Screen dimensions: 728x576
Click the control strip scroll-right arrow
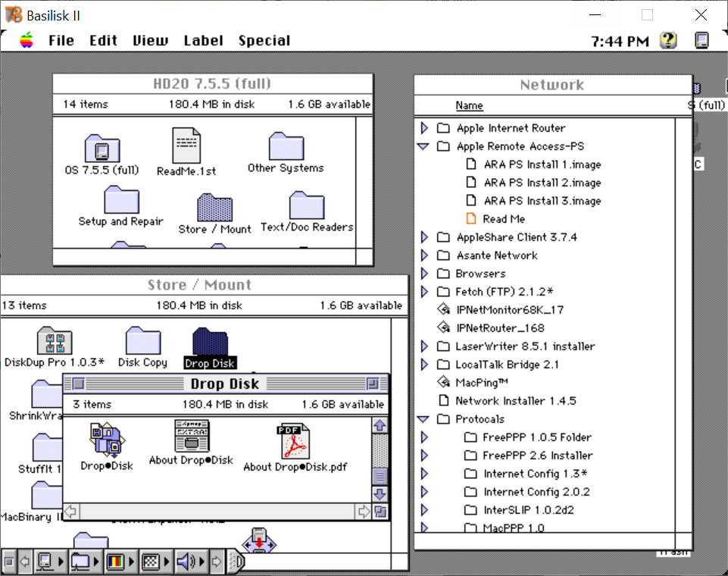click(217, 562)
